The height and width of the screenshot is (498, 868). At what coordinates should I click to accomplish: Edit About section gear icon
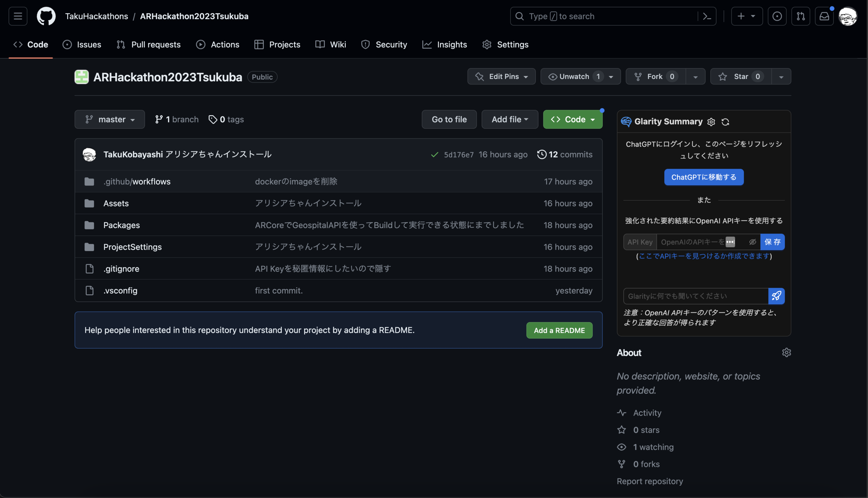point(786,353)
